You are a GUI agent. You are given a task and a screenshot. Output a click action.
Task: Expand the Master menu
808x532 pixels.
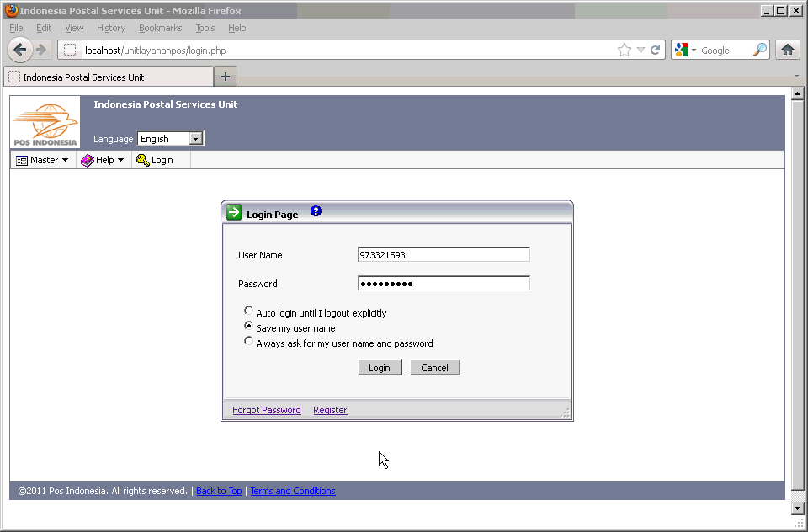coord(43,160)
